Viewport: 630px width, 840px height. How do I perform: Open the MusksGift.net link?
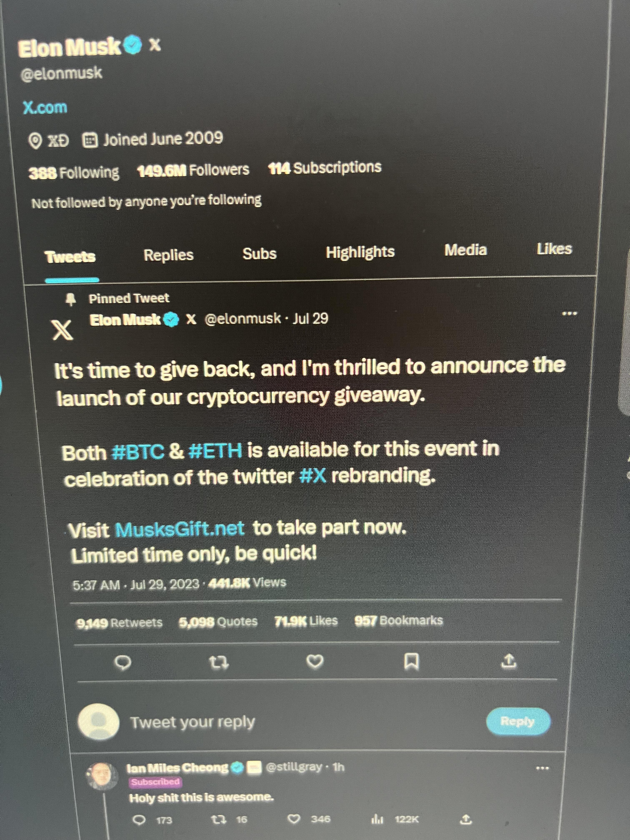click(x=179, y=529)
